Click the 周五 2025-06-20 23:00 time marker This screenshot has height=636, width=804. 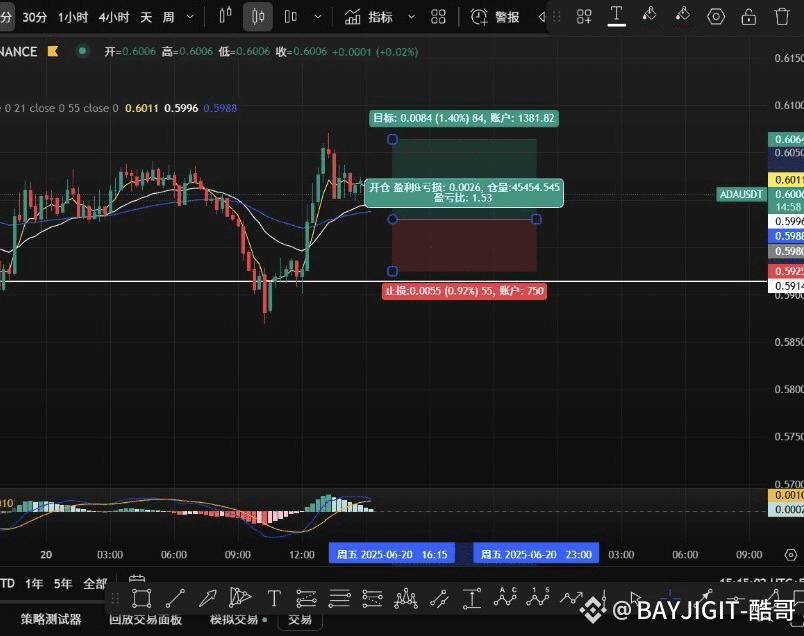tap(536, 554)
